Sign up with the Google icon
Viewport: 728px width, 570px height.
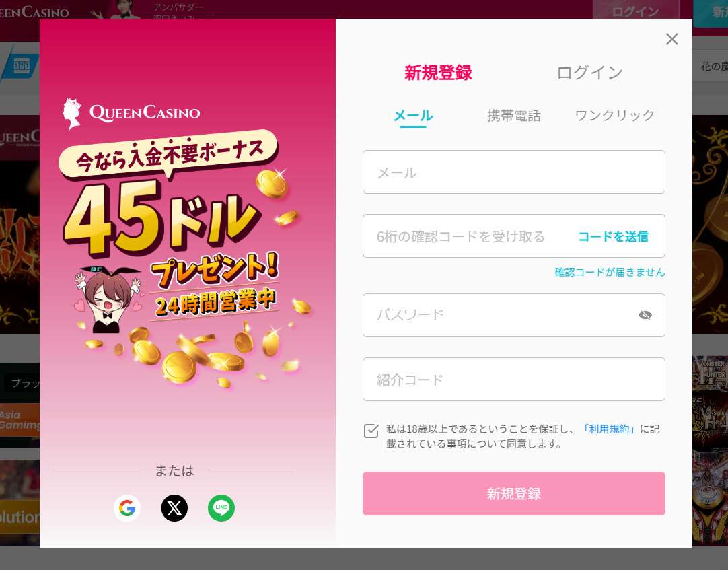[127, 508]
